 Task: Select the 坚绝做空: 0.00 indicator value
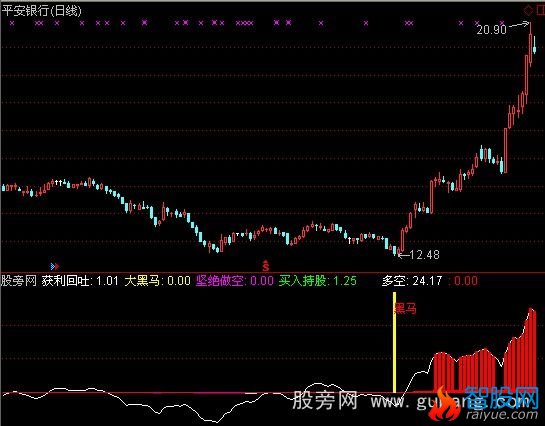click(x=235, y=281)
